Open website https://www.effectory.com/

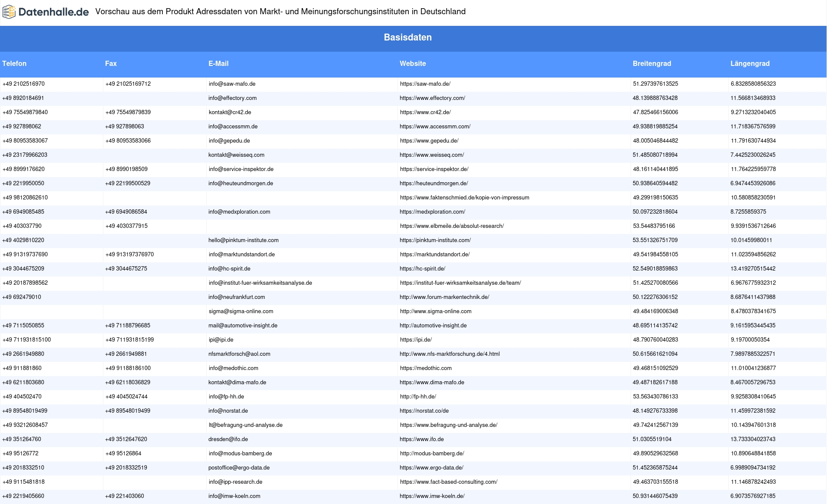click(432, 98)
